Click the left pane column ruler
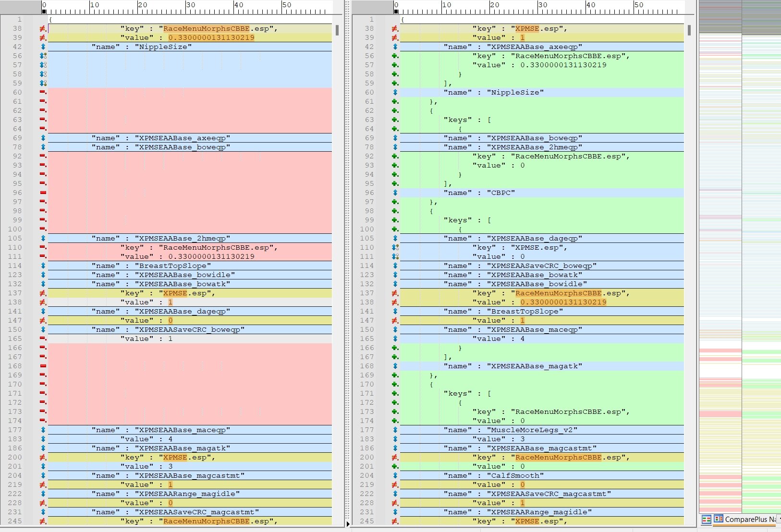 tap(187, 7)
